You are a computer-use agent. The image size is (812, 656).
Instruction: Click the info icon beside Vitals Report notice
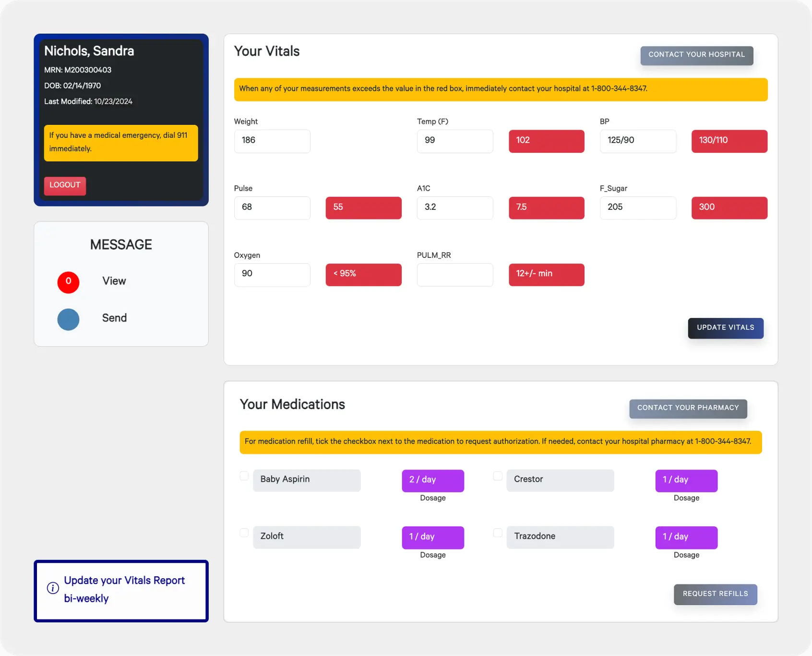pos(53,588)
